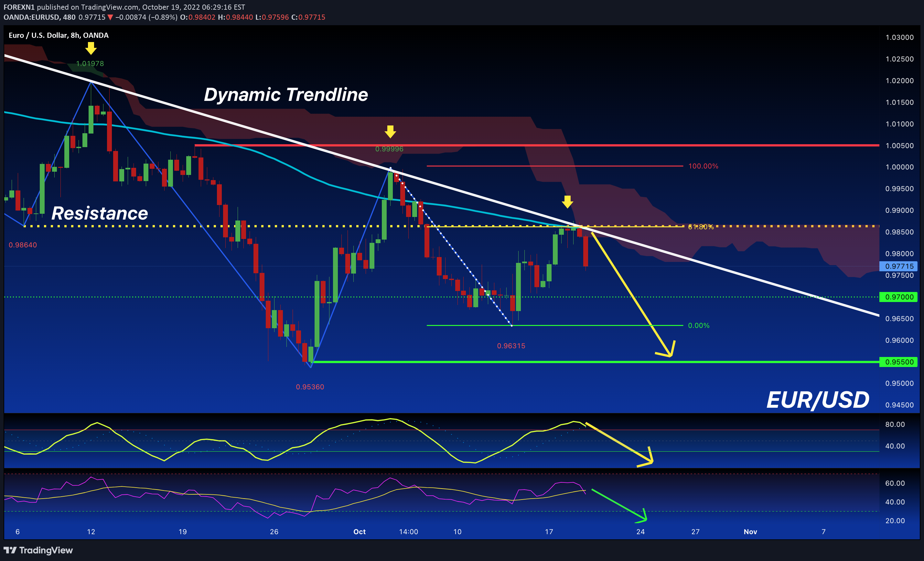
Task: Click the swing high label '1.01978'
Action: coord(90,64)
